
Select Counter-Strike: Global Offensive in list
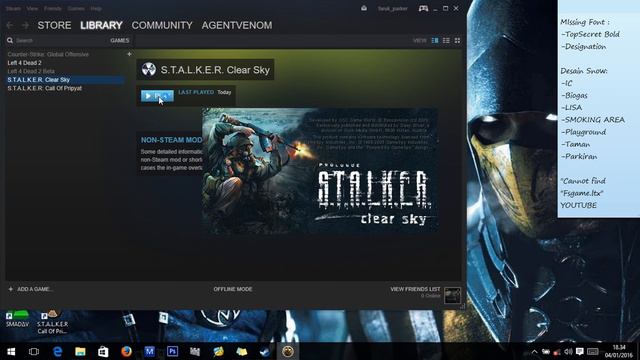48,54
